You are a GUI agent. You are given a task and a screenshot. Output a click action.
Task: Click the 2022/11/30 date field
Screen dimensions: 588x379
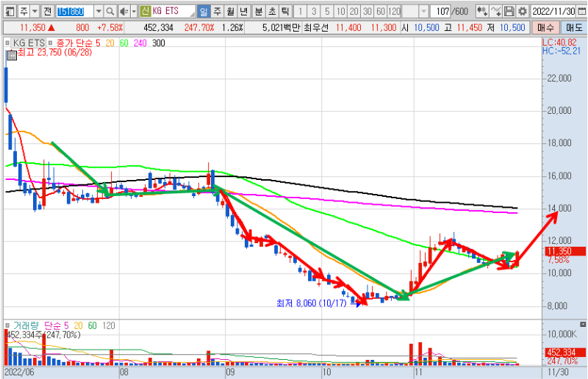tap(553, 12)
